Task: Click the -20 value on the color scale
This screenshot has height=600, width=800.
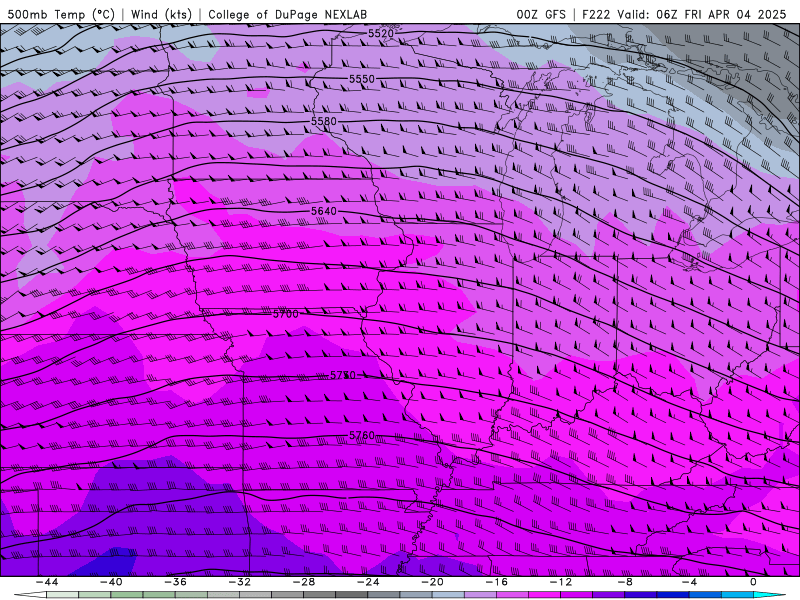Action: 432,582
